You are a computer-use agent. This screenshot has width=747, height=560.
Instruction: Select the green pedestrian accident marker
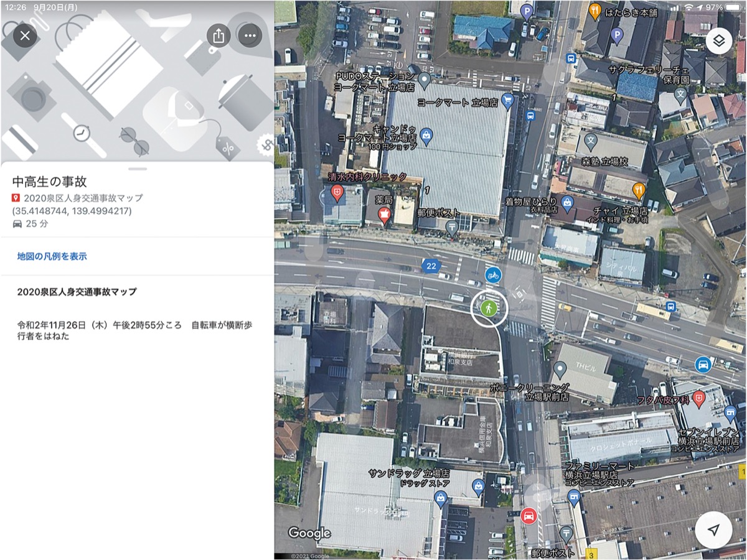[489, 307]
